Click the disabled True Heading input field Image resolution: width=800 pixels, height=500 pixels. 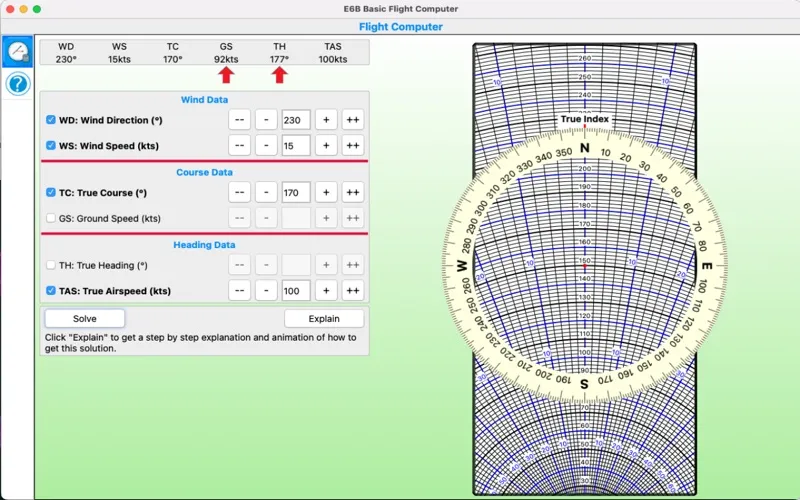[296, 265]
